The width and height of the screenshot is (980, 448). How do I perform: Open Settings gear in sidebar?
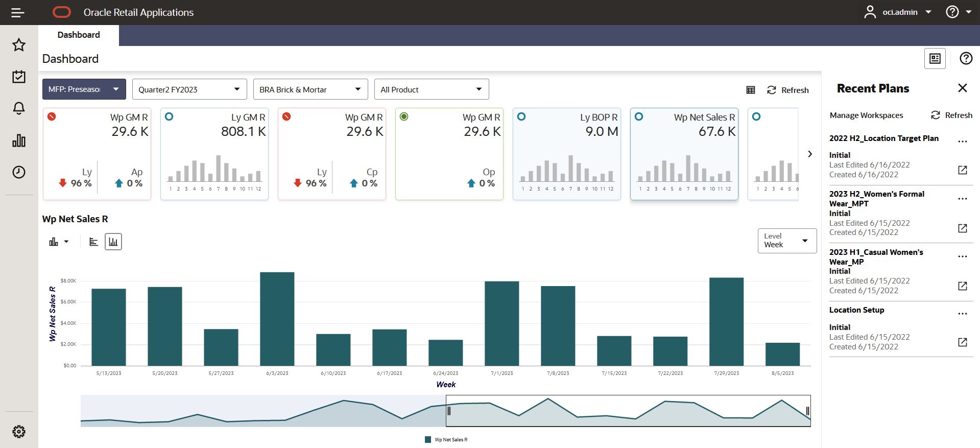click(x=19, y=432)
